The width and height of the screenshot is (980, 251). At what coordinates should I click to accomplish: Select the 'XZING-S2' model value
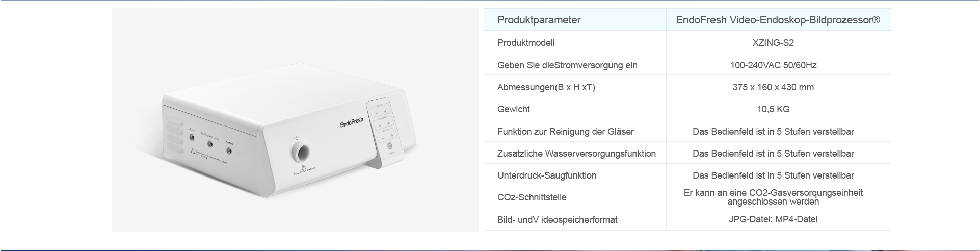(773, 43)
